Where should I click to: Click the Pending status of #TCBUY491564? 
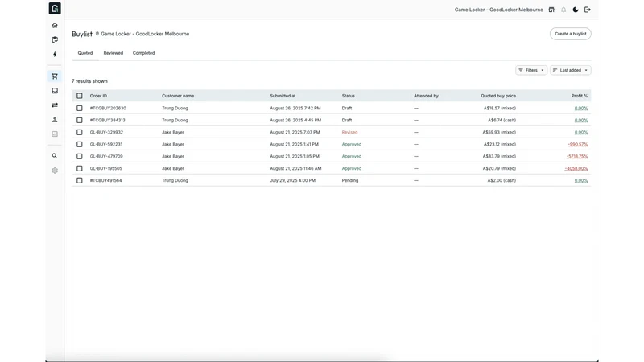click(x=350, y=180)
